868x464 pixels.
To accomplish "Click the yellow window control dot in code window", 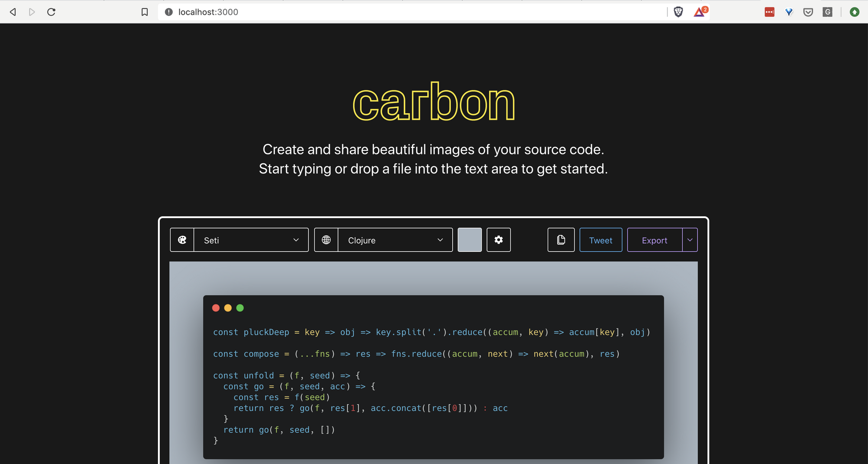I will 228,308.
